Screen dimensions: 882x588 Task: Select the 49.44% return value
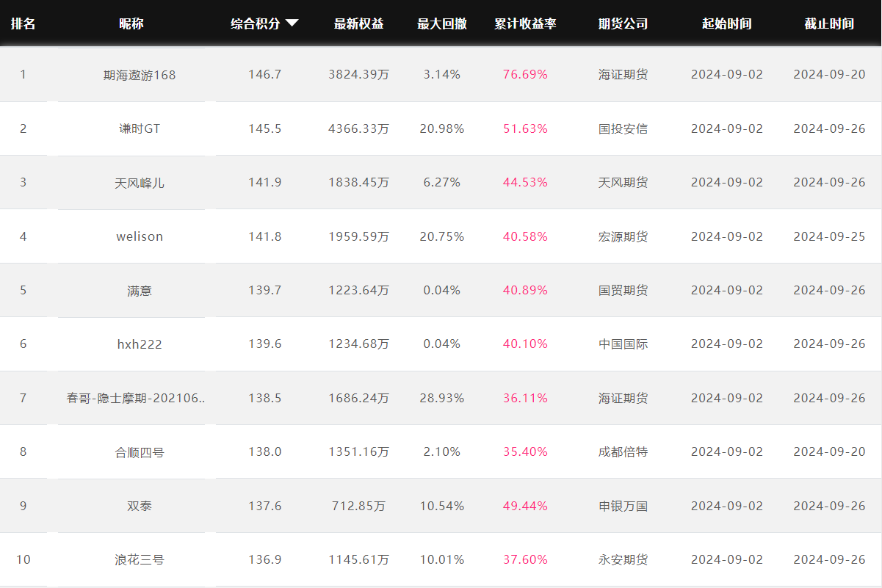525,506
